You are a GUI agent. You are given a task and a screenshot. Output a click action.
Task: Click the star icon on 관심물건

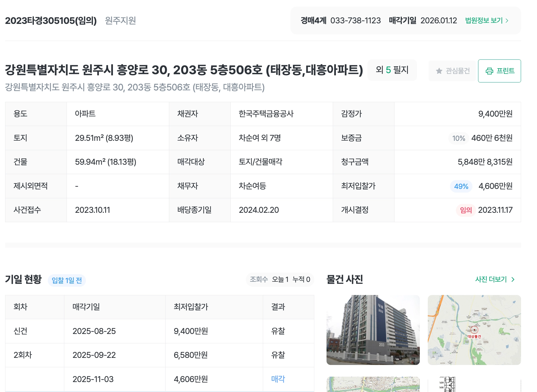[x=439, y=71]
